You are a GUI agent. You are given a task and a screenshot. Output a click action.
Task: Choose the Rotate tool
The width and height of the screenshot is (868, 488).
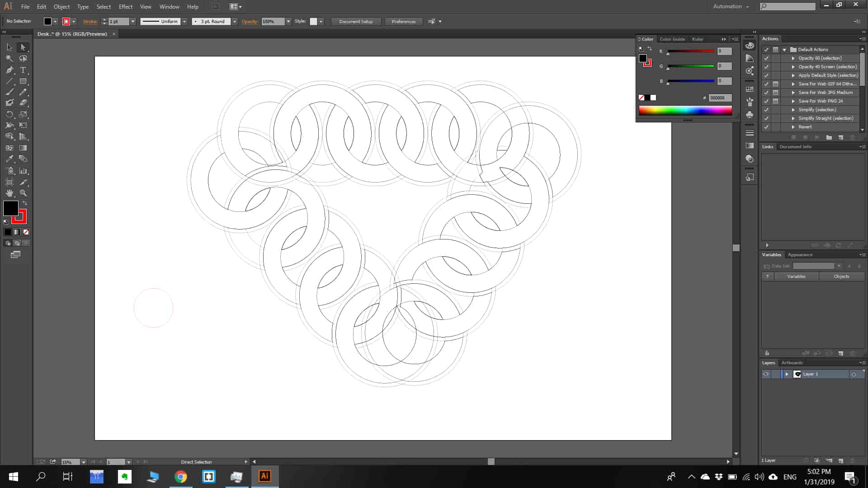(x=9, y=114)
